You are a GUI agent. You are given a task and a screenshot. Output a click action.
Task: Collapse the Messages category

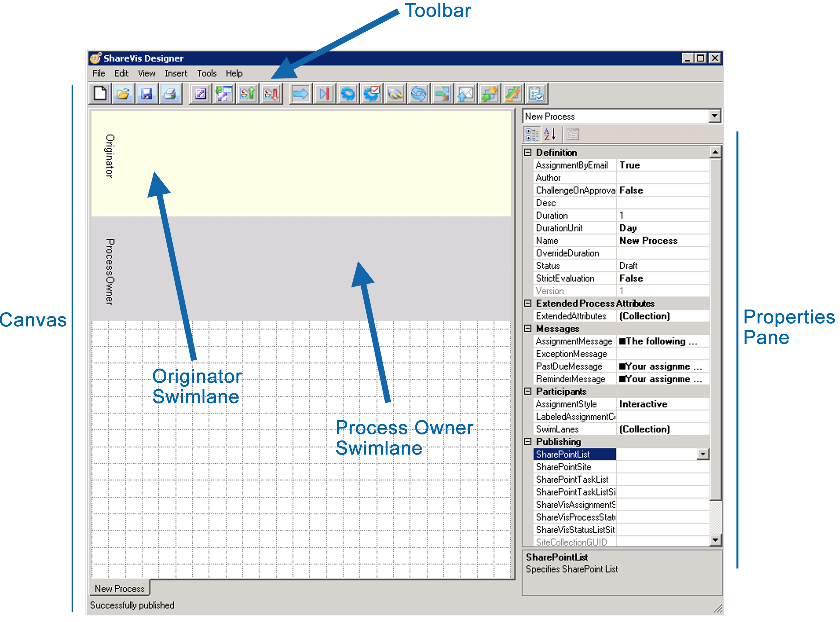[x=528, y=329]
